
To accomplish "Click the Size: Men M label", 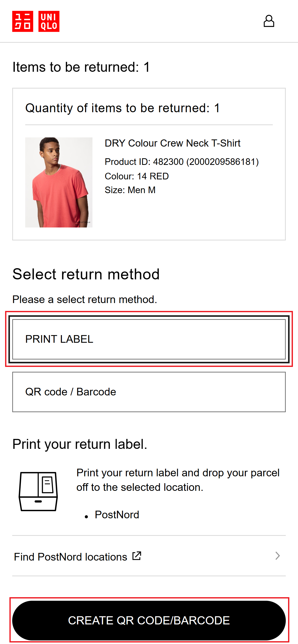I will pyautogui.click(x=130, y=190).
